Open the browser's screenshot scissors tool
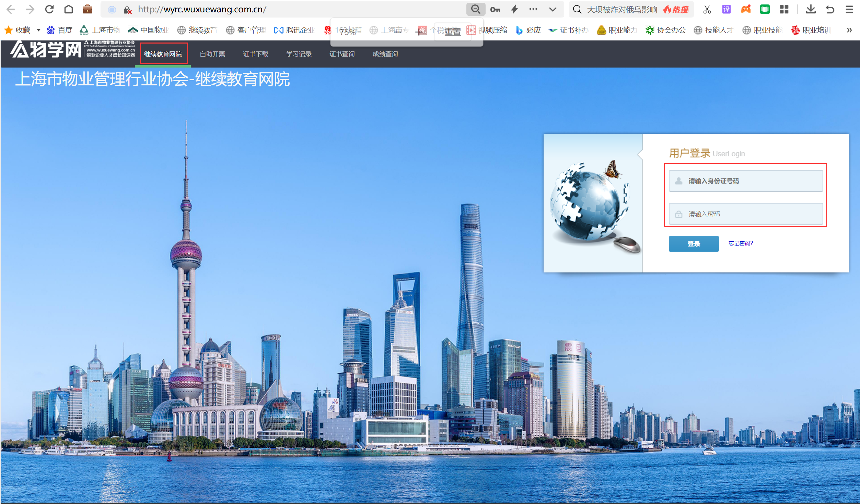 point(707,9)
